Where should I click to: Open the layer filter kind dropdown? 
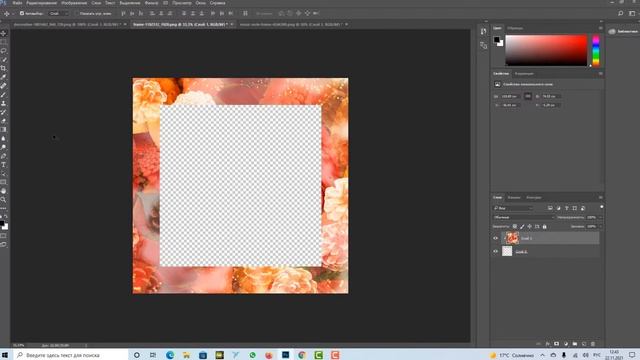(513, 208)
